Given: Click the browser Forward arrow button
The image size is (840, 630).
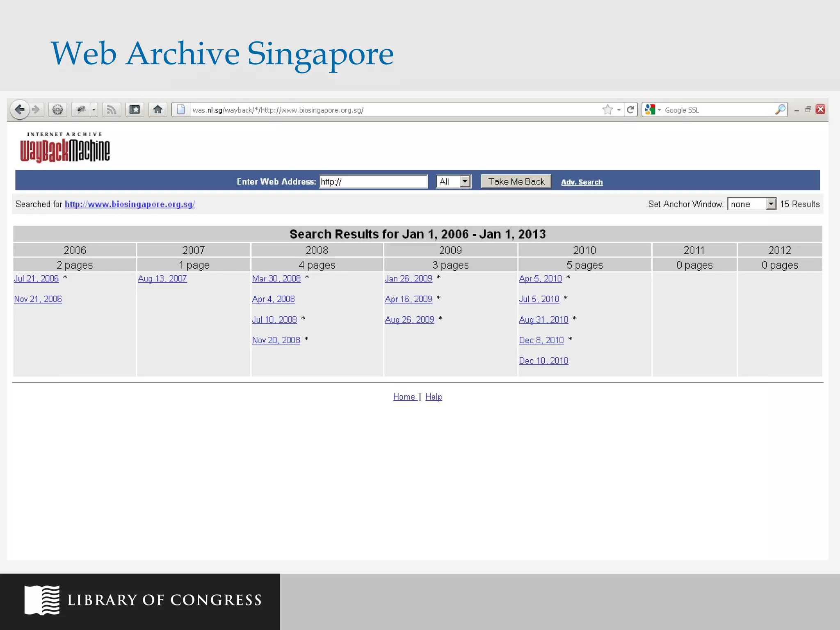Looking at the screenshot, I should tap(36, 110).
